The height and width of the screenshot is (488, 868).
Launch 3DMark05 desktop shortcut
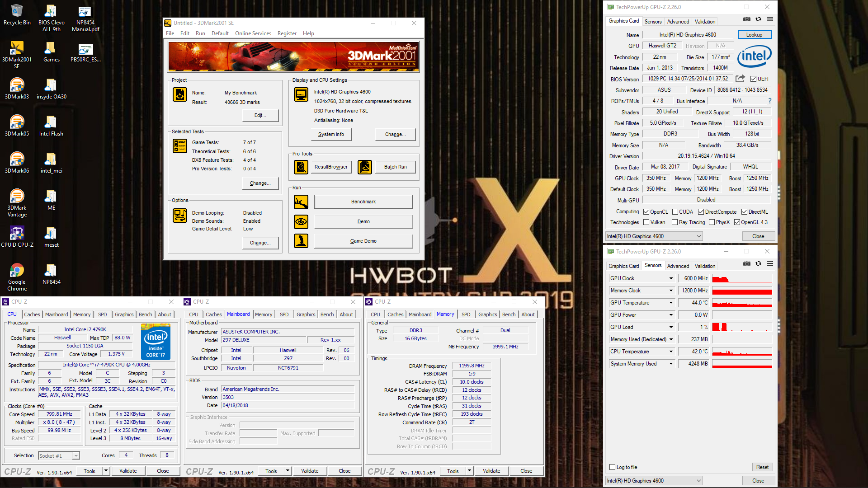coord(17,126)
